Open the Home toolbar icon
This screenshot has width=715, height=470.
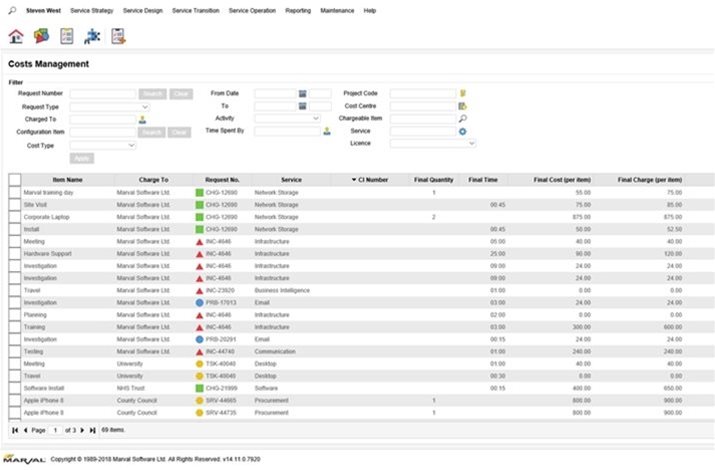pos(16,36)
